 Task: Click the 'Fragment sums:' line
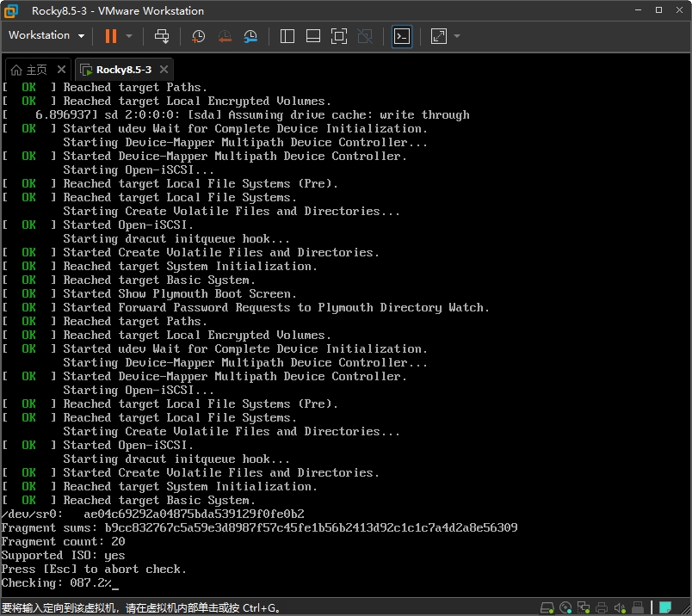(x=260, y=527)
